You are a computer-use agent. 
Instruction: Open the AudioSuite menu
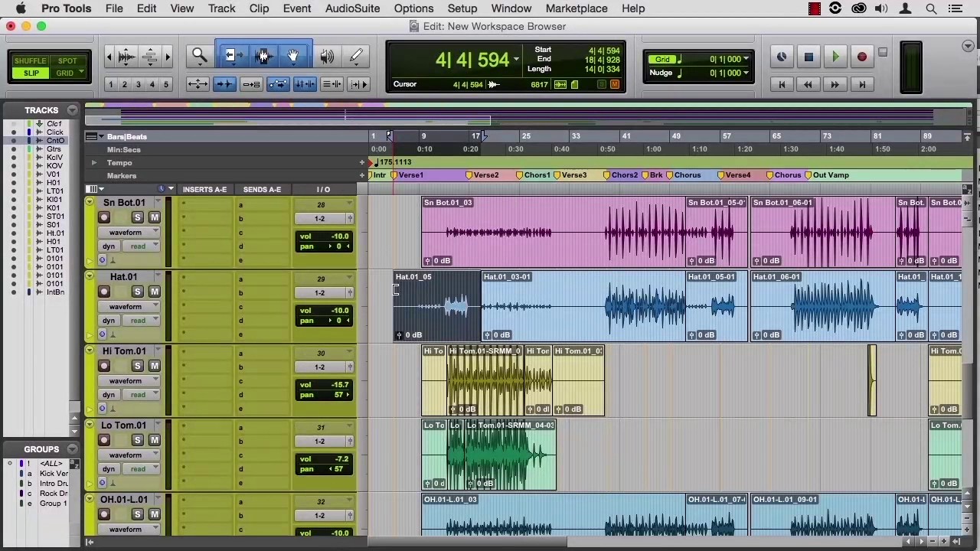352,8
